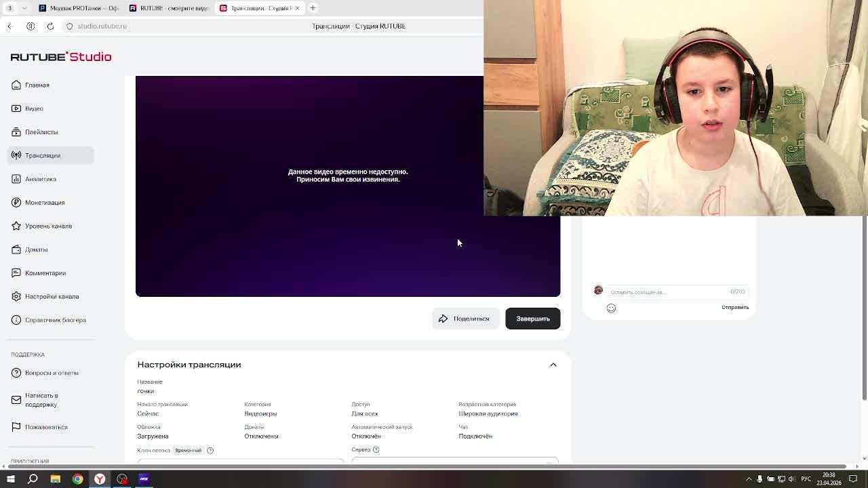Viewport: 868px width, 488px height.
Task: Click the Настройки канала gear icon
Action: (x=16, y=296)
